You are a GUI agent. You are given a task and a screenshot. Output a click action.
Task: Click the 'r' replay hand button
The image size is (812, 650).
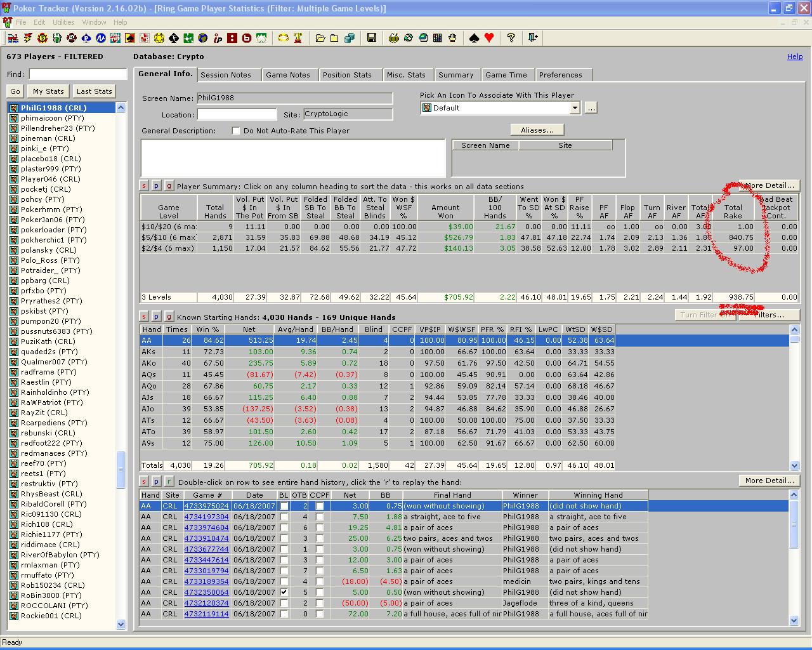169,482
